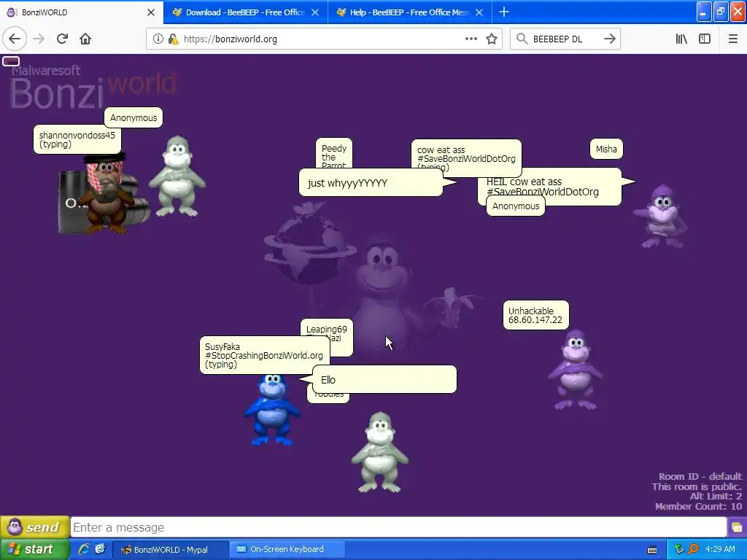747x560 pixels.
Task: Click the orange magnifier tray icon
Action: point(693,549)
